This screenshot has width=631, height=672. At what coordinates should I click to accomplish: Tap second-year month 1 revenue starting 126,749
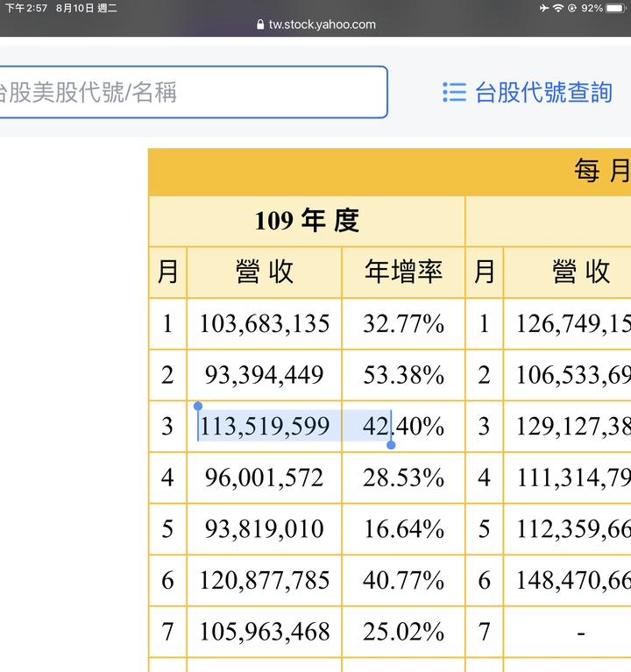pyautogui.click(x=573, y=323)
